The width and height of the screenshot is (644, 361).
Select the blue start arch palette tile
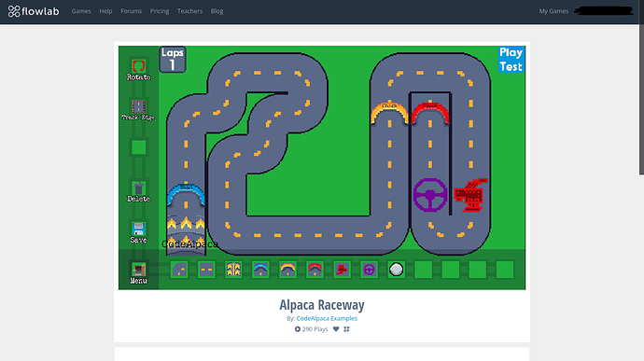coord(260,270)
